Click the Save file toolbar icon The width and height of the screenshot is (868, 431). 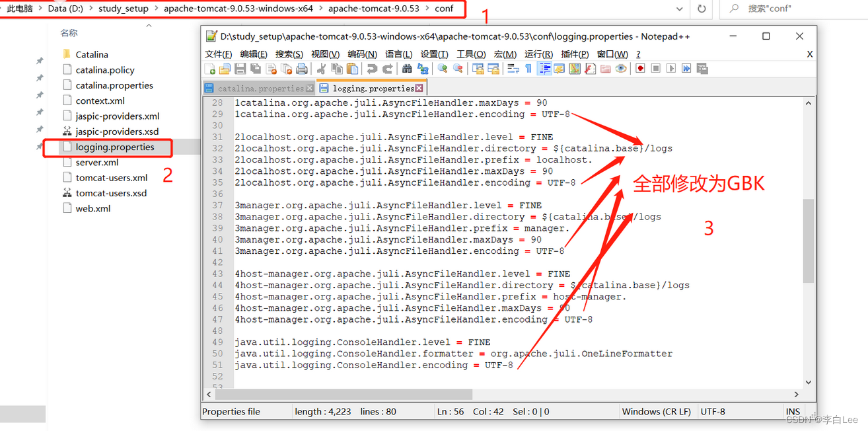click(x=240, y=69)
